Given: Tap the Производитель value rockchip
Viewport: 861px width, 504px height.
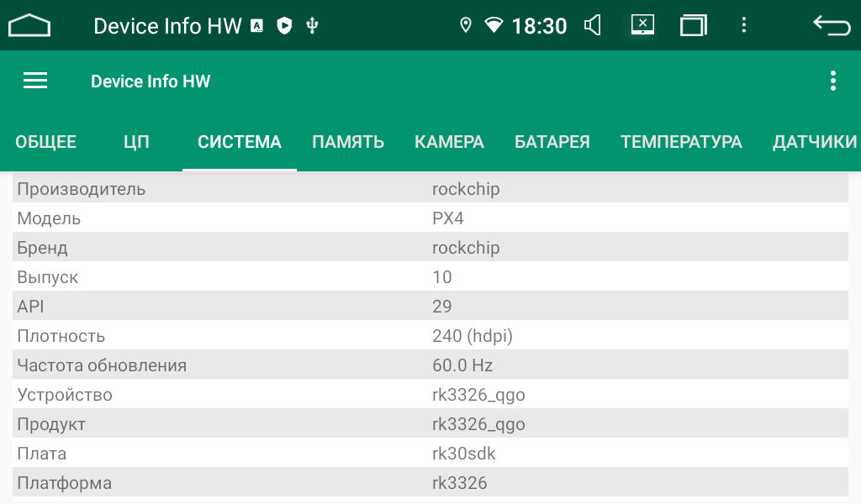Looking at the screenshot, I should (x=466, y=189).
